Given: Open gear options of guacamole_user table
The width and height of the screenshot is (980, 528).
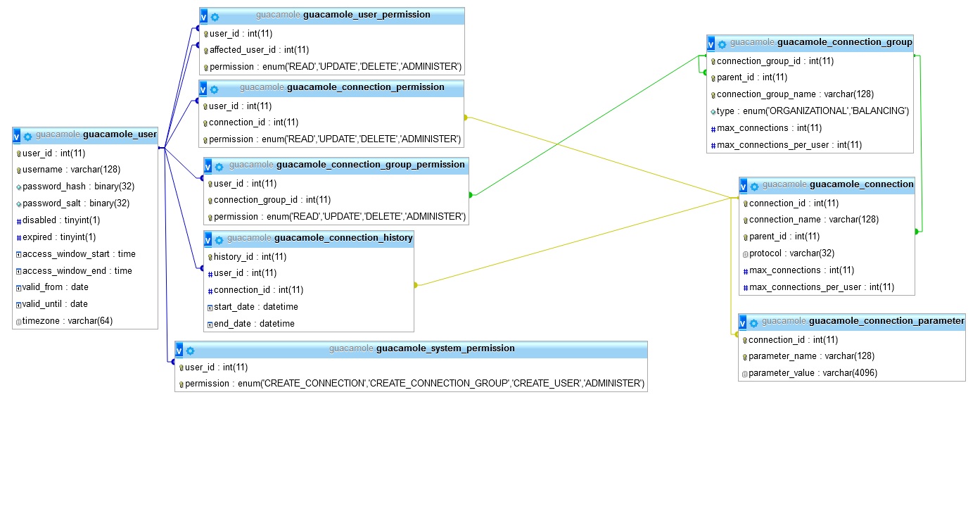Looking at the screenshot, I should click(27, 137).
